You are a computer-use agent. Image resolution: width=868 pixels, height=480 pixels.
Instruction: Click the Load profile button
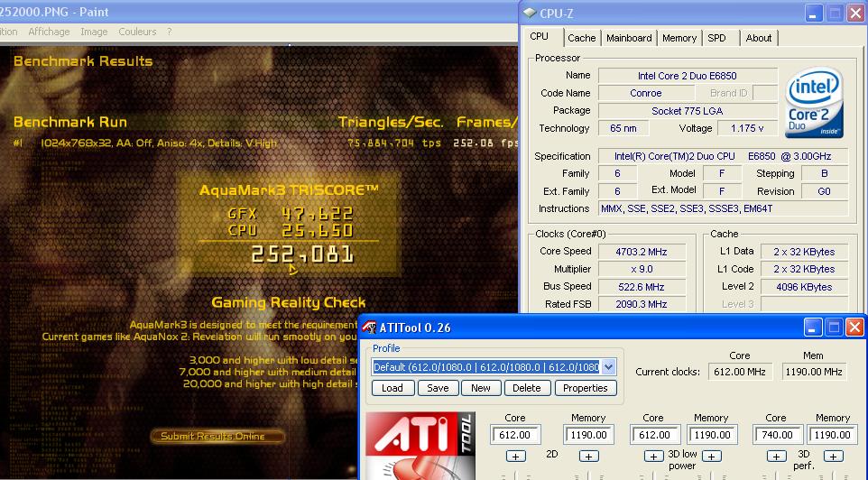click(392, 388)
